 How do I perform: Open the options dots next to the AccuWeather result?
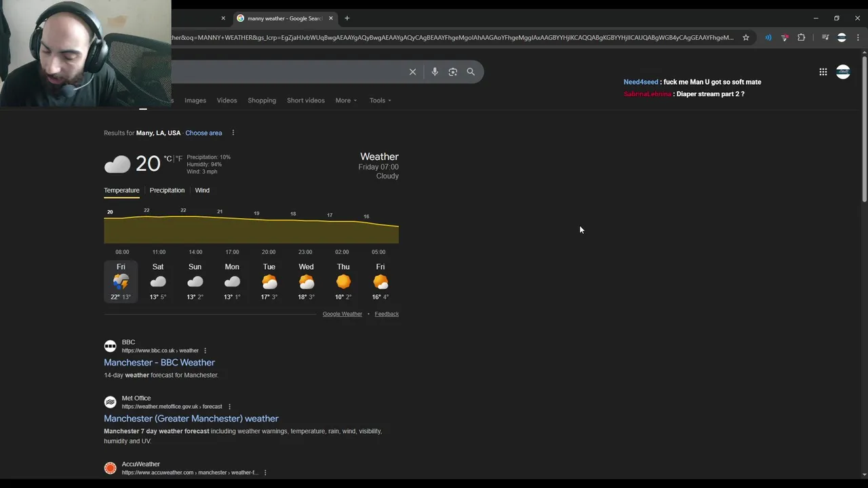tap(265, 472)
